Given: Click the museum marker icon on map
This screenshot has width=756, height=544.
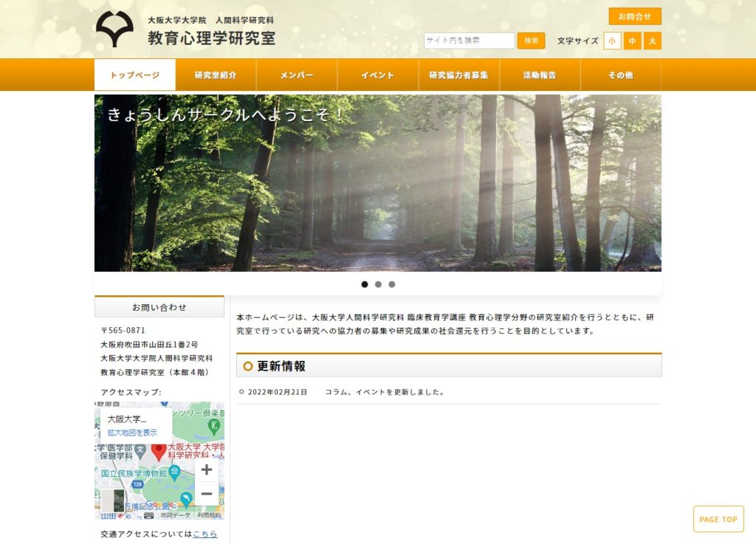Looking at the screenshot, I should (174, 471).
